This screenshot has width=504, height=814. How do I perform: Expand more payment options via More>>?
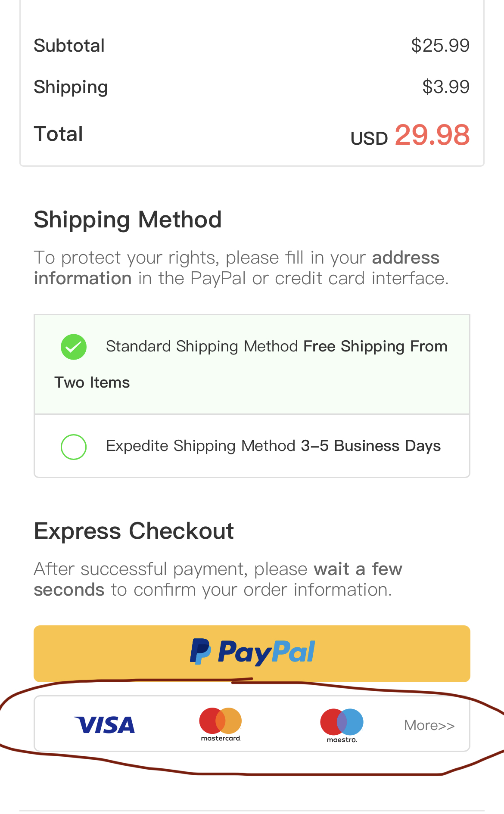click(x=429, y=725)
